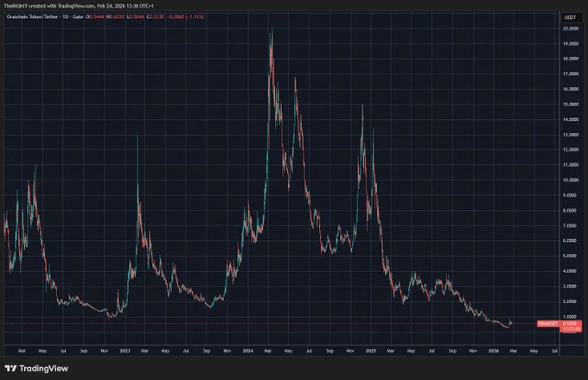Image resolution: width=588 pixels, height=380 pixels.
Task: Click the Oraichain Token/Tether symbol title
Action: [x=32, y=17]
